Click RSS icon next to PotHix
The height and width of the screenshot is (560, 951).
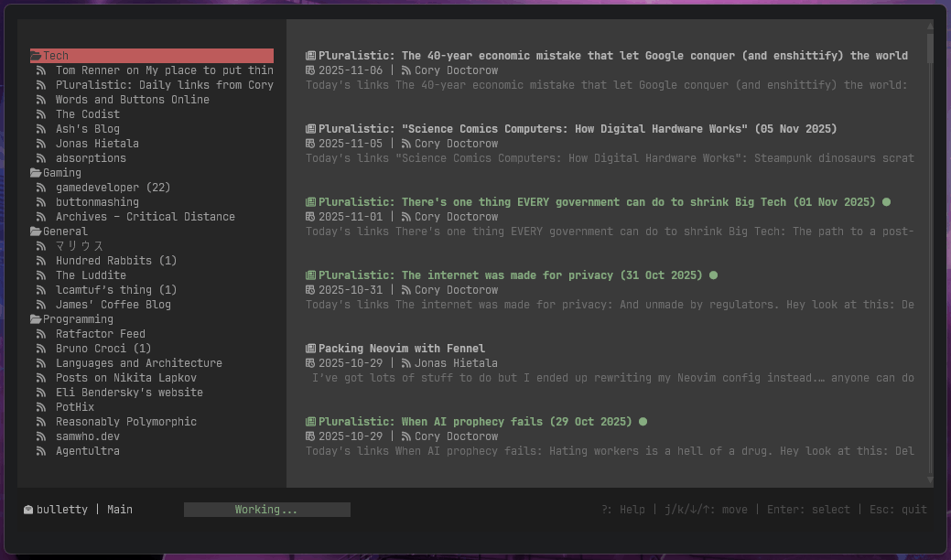click(41, 407)
